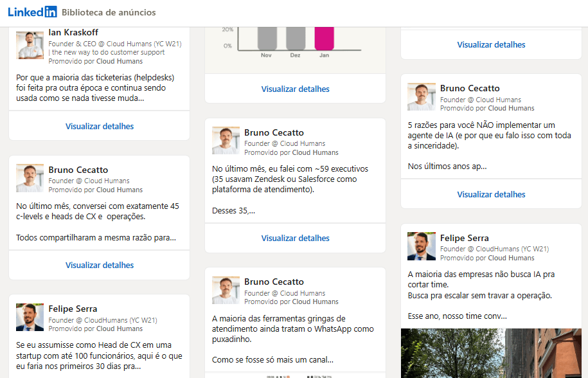View details of the 5 razões ad
The image size is (588, 378).
click(x=491, y=195)
